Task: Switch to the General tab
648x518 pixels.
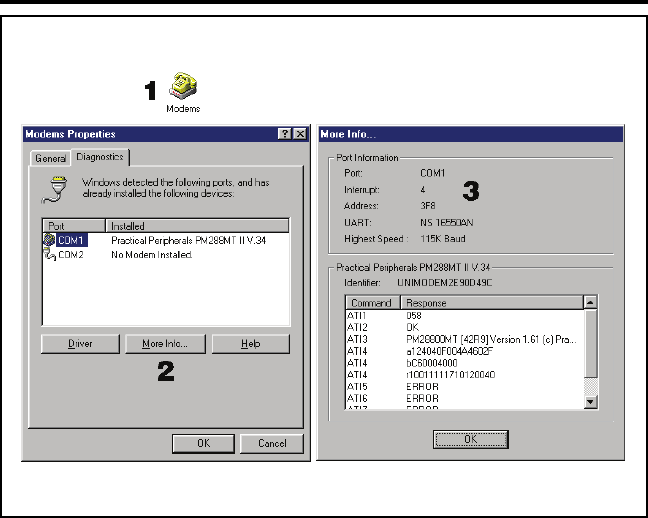Action: pos(51,158)
